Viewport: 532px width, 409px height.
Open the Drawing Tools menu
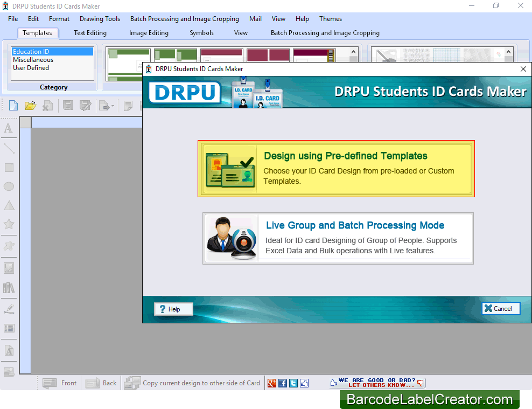click(100, 19)
